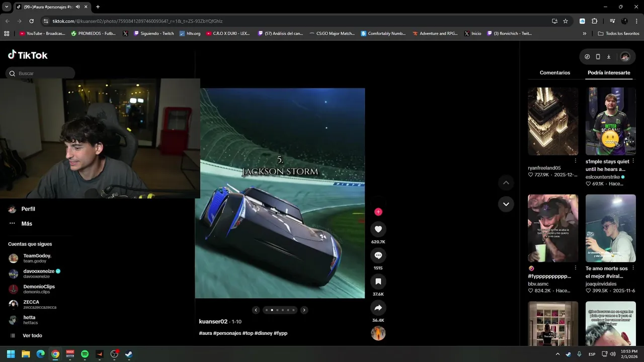Follow kuanser02 with the red plus button
Viewport: 644px width, 362px height.
click(x=378, y=212)
